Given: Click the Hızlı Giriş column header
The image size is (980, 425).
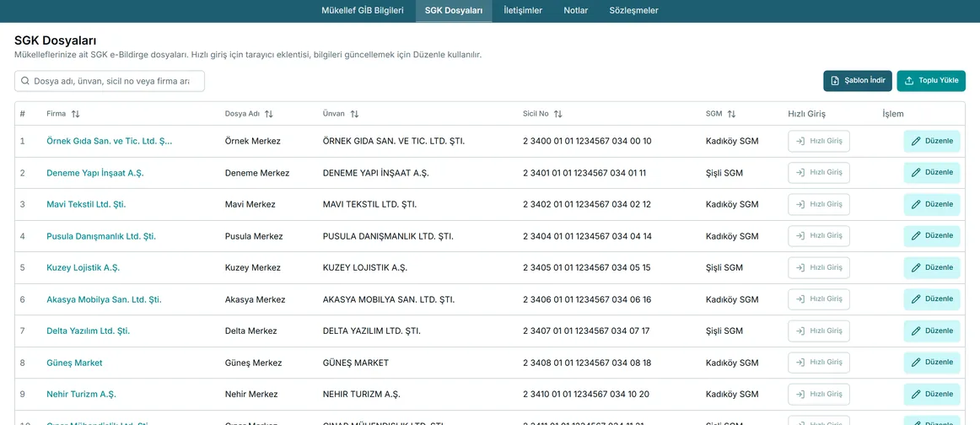Looking at the screenshot, I should 807,115.
